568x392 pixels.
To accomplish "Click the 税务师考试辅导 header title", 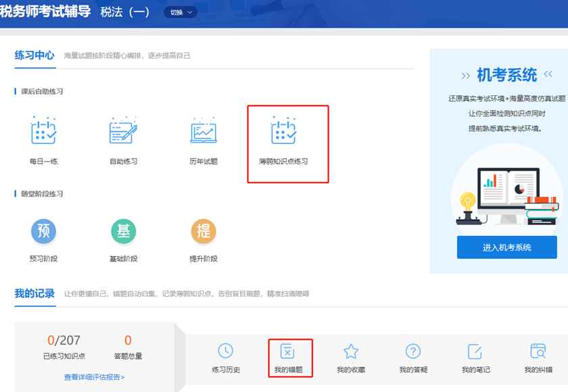I will 45,11.
